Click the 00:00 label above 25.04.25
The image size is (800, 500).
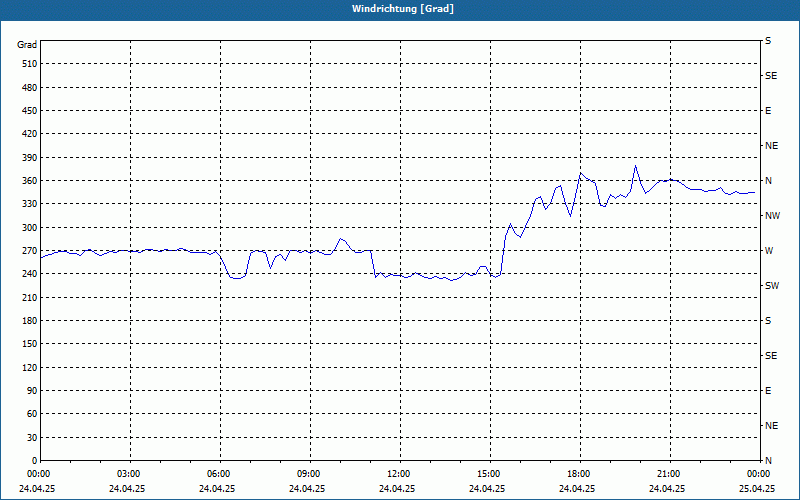tap(758, 474)
